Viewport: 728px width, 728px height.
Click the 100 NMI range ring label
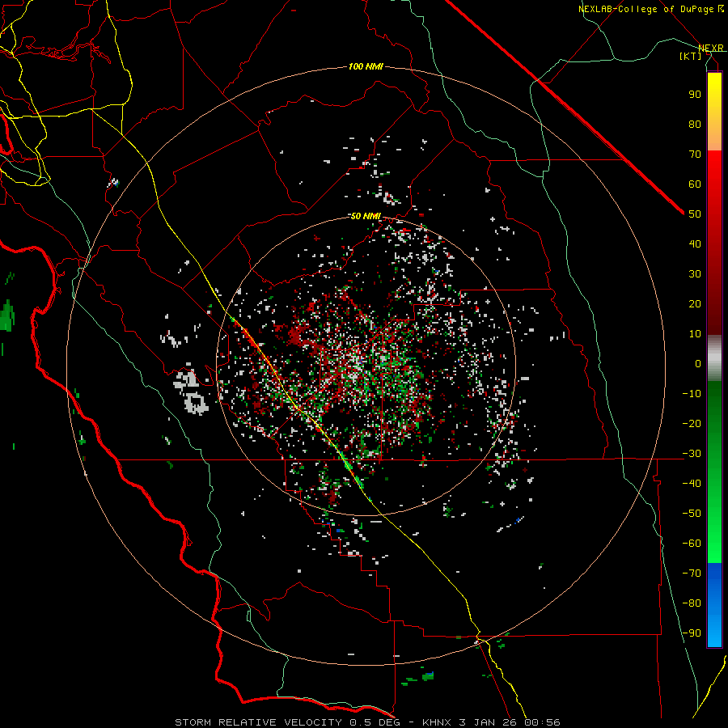pyautogui.click(x=366, y=67)
